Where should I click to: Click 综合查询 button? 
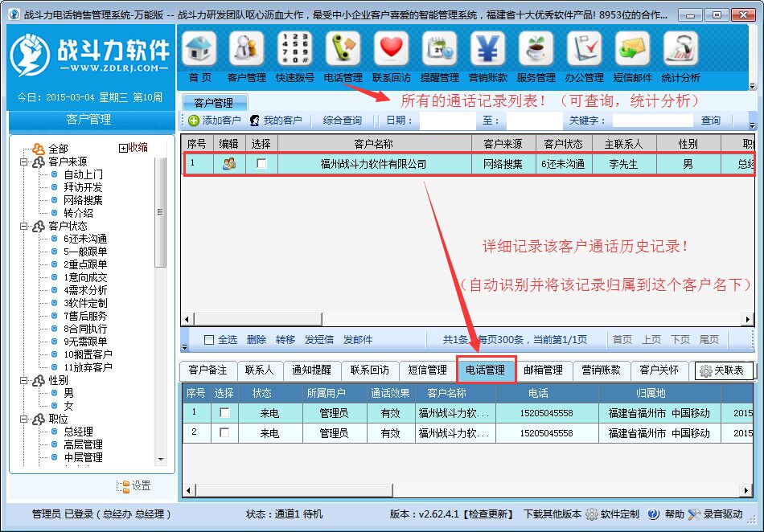click(x=342, y=121)
